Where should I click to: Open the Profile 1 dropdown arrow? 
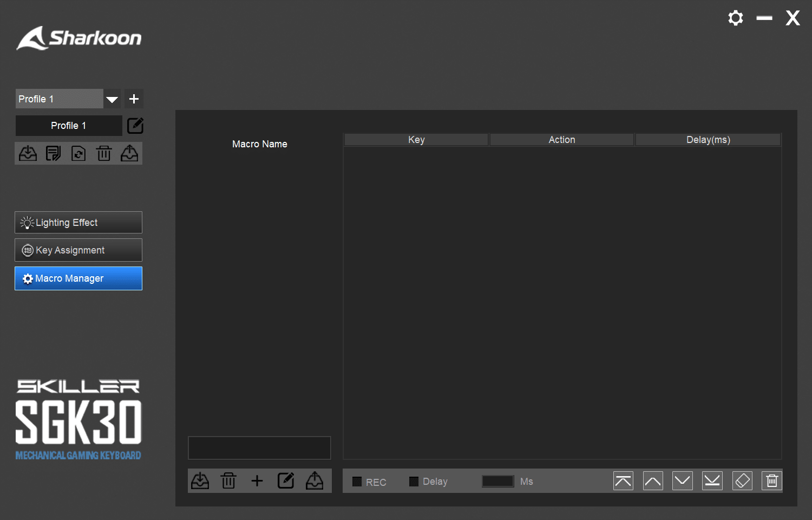tap(112, 99)
